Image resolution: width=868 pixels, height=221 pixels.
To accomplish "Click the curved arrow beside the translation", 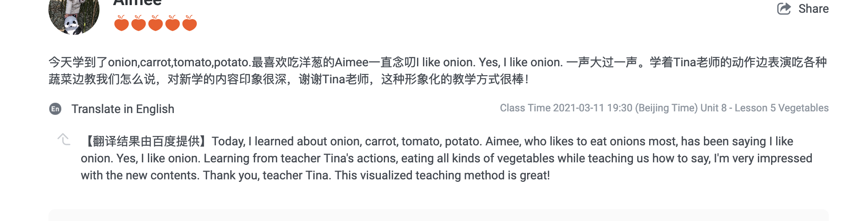I will tap(64, 139).
